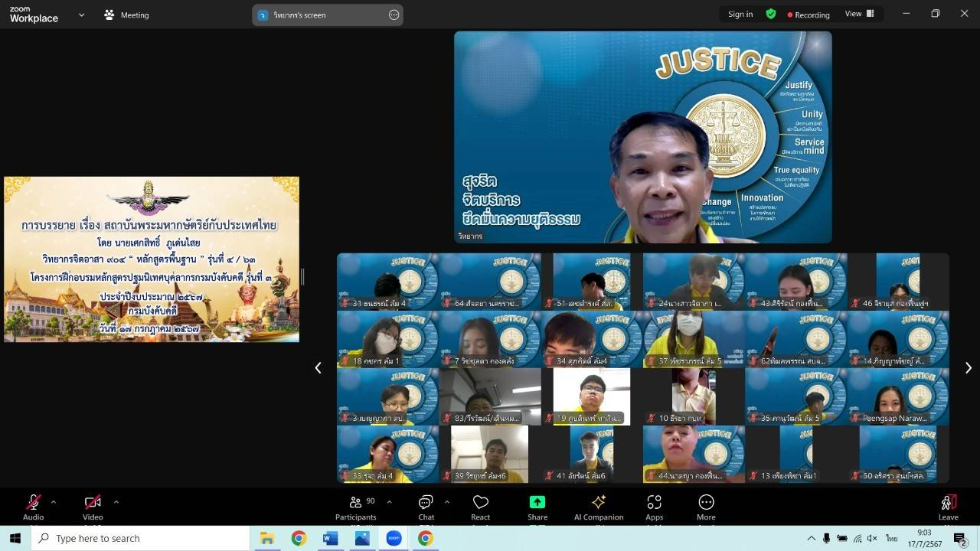The width and height of the screenshot is (980, 551).
Task: Select the Paengsap Naraw participant tile
Action: 898,396
